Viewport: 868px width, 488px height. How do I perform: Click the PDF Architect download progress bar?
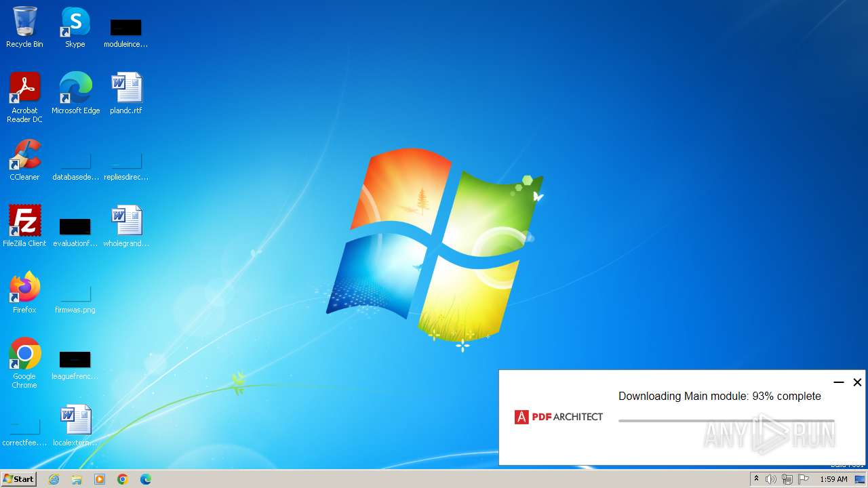point(726,421)
